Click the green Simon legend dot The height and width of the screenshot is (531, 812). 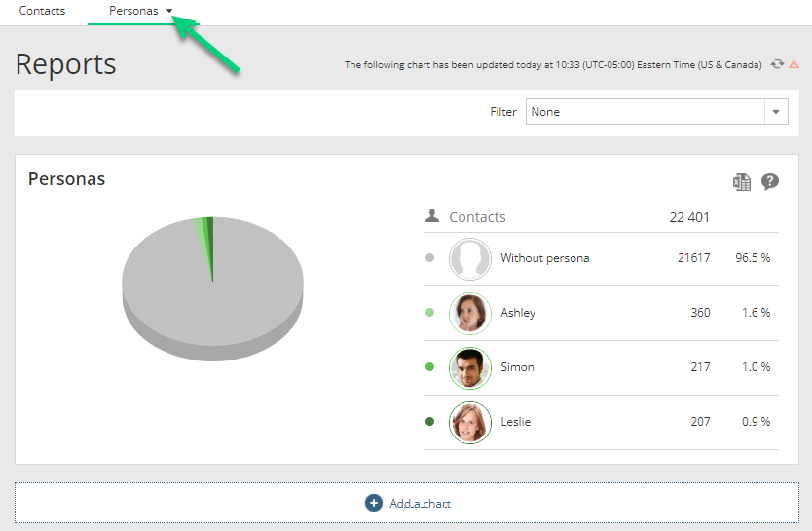point(429,366)
